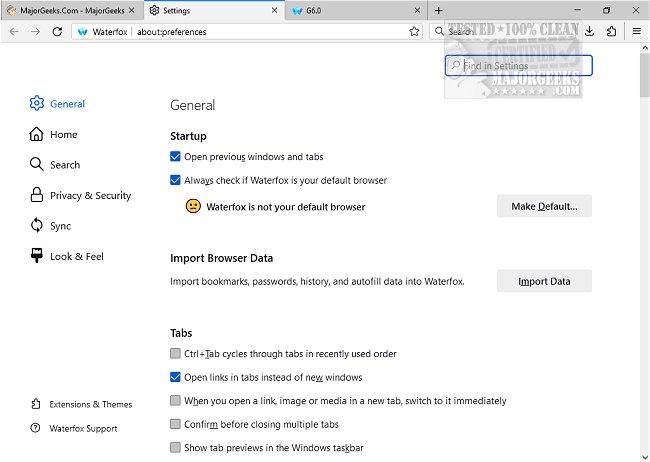Click the Look & Feel paintbrush icon
The image size is (650, 462).
pyautogui.click(x=36, y=255)
